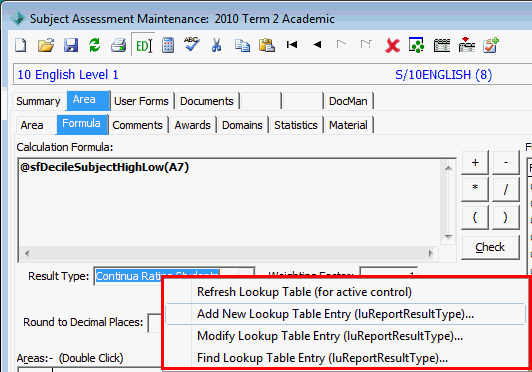This screenshot has height=372, width=532.
Task: Open the Statistics sub-tab
Action: point(296,125)
